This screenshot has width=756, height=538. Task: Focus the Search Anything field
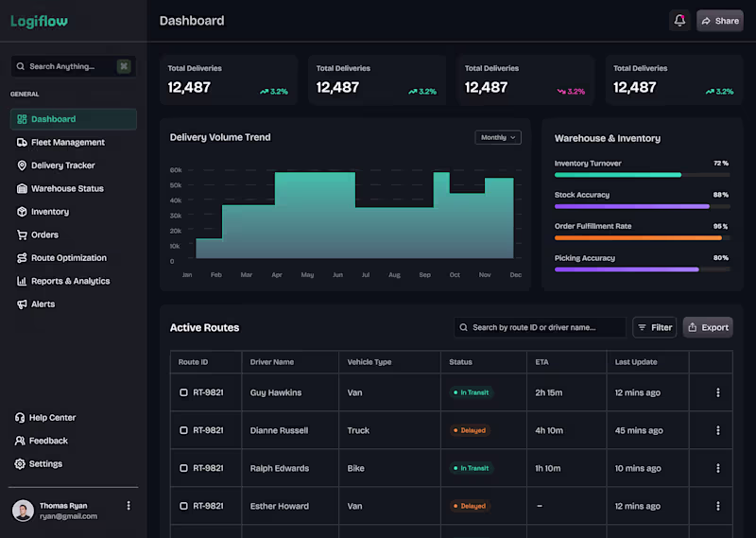pos(74,66)
